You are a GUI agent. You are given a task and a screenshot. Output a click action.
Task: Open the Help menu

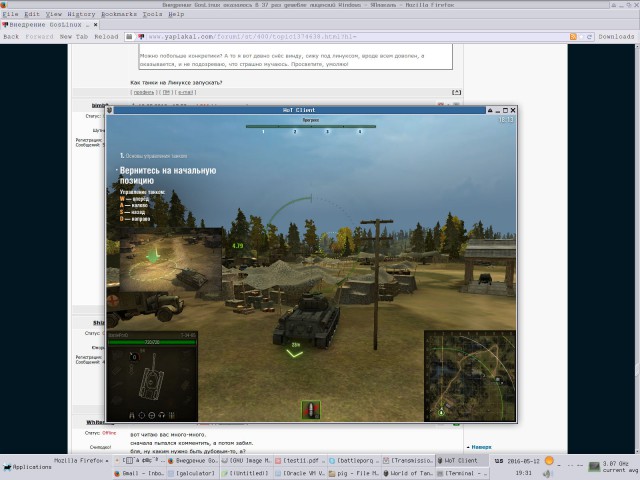click(x=176, y=14)
